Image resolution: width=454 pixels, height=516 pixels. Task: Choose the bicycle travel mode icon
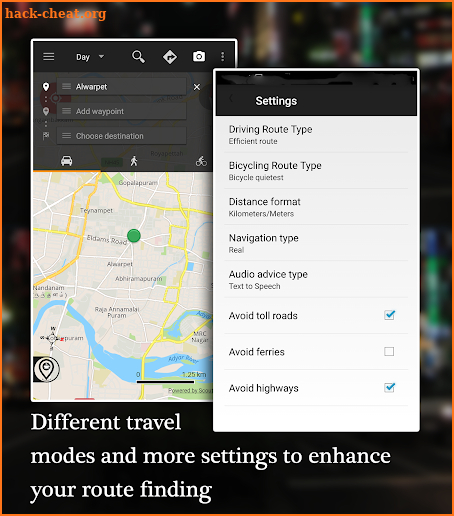tap(201, 161)
